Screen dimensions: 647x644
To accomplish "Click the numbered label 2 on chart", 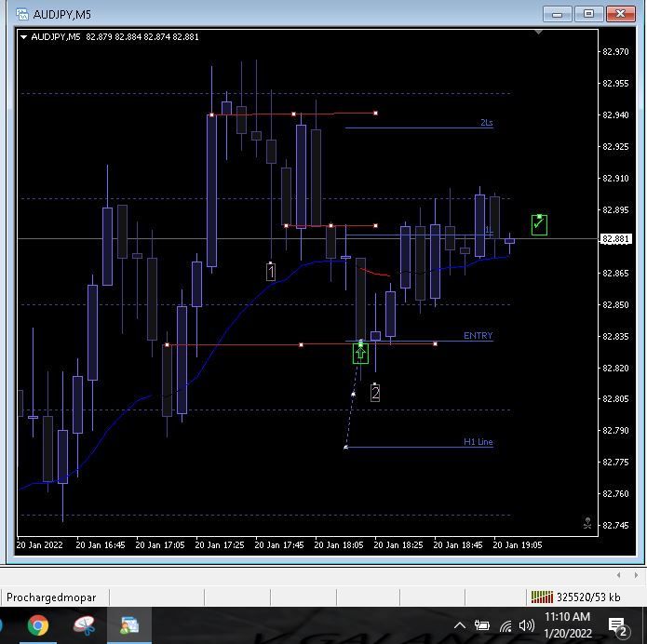I will pos(374,393).
